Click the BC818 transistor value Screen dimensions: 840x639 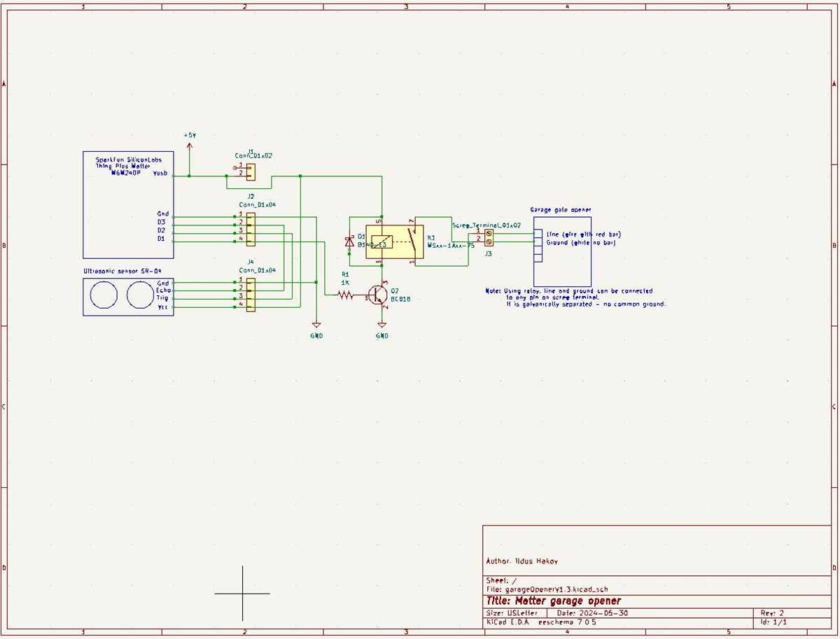coord(400,299)
